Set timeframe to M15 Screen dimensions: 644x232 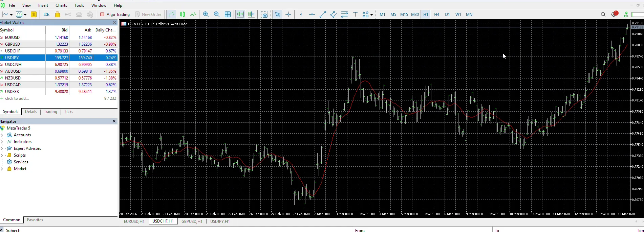(x=404, y=15)
